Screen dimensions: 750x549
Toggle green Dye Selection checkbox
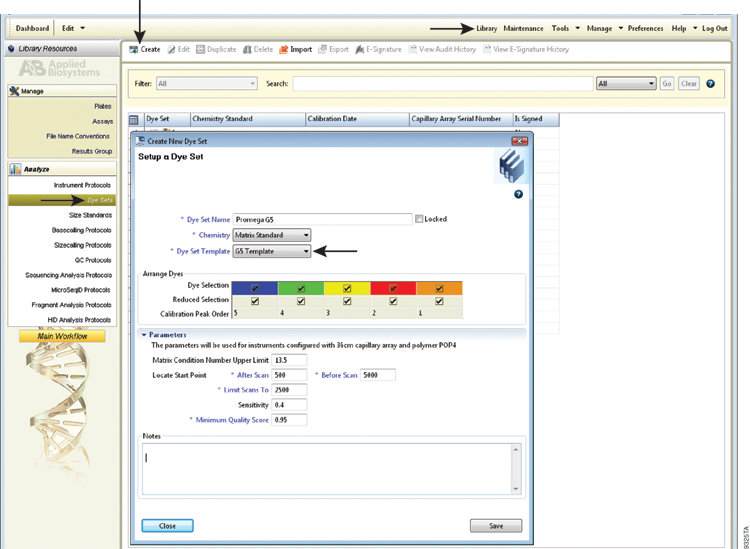click(x=301, y=288)
